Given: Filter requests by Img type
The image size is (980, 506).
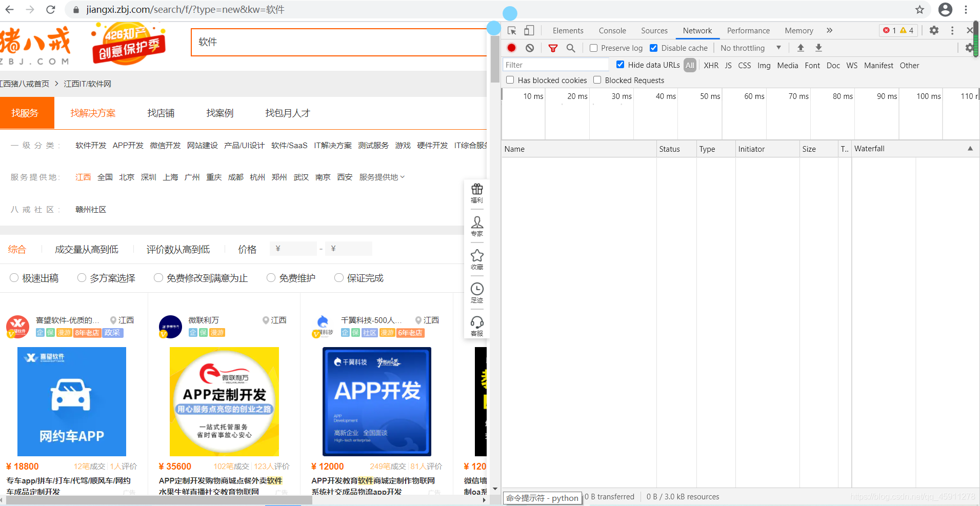Looking at the screenshot, I should click(x=764, y=65).
